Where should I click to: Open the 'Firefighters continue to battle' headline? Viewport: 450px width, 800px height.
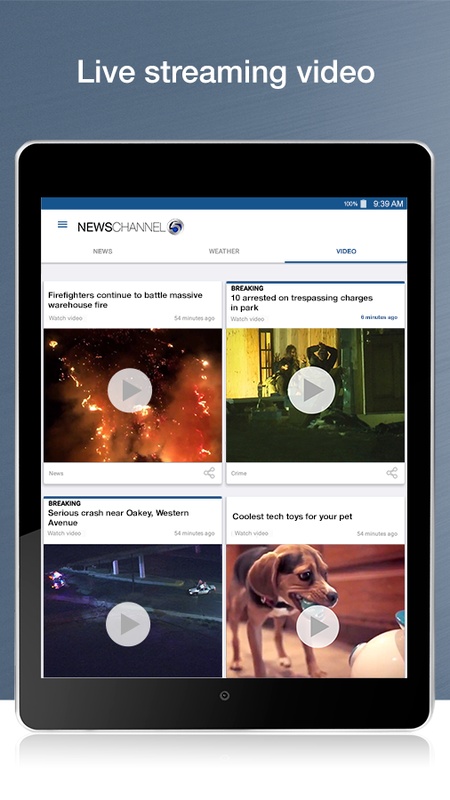point(125,300)
